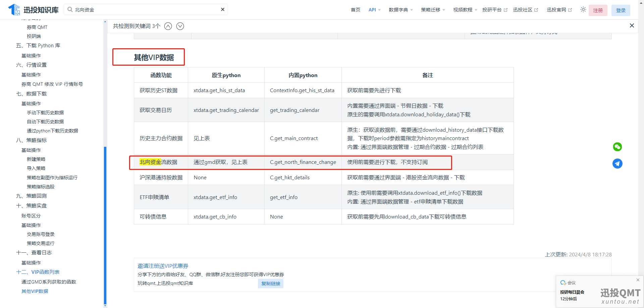Screen dimensions: 644x308
Task: Expand the 策略迁移 dropdown menu
Action: point(433,10)
